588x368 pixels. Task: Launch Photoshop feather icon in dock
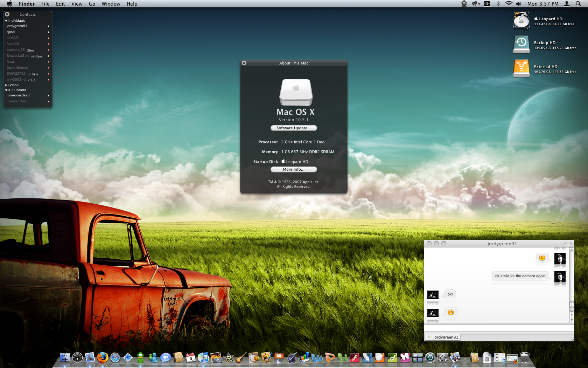367,357
